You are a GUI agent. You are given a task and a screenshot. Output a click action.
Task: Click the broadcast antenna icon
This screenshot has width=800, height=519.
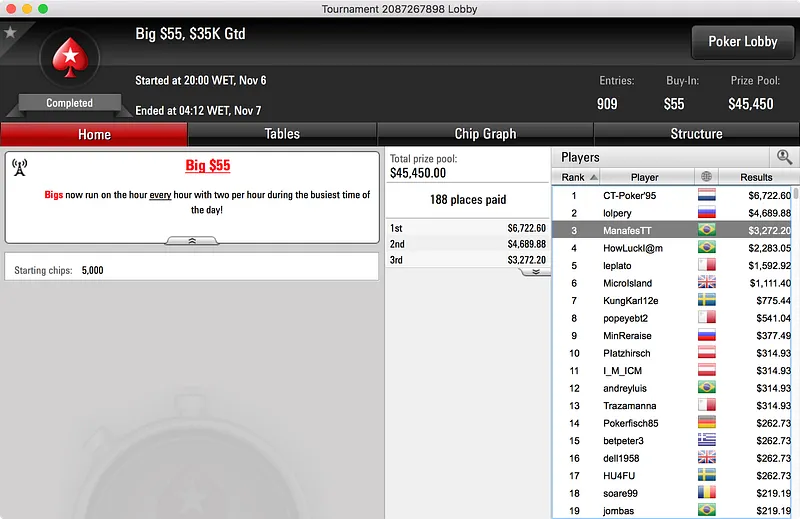point(19,167)
